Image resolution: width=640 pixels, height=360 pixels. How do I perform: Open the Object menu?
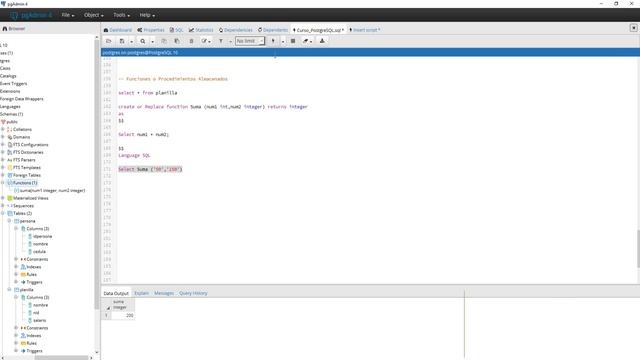93,15
